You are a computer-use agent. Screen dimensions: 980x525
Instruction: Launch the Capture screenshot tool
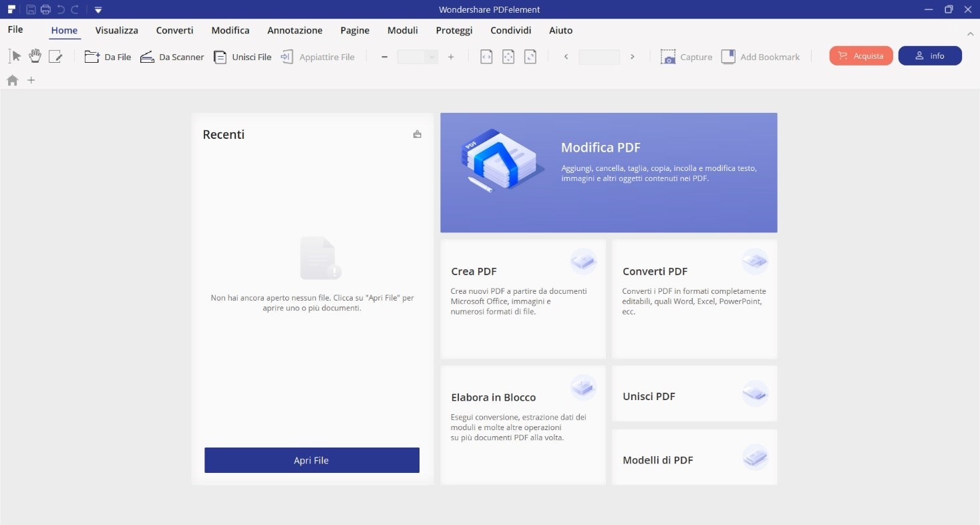point(686,57)
